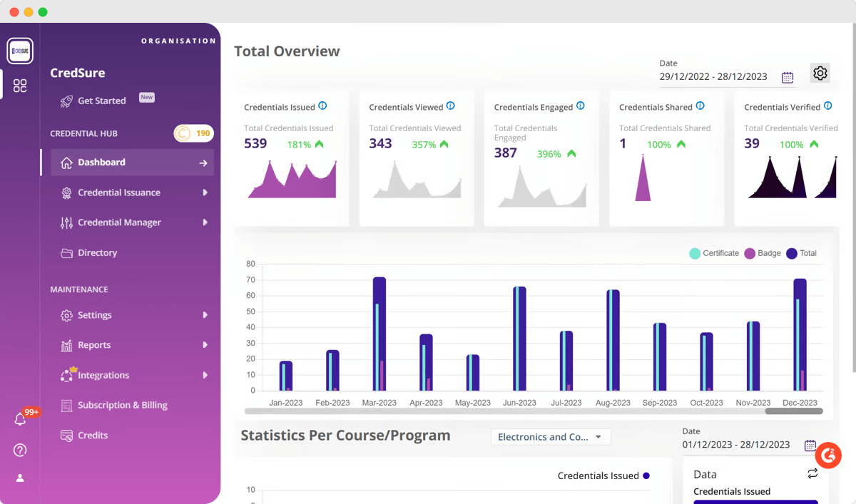Click the Subscription & Billing icon
The width and height of the screenshot is (856, 504).
(66, 406)
